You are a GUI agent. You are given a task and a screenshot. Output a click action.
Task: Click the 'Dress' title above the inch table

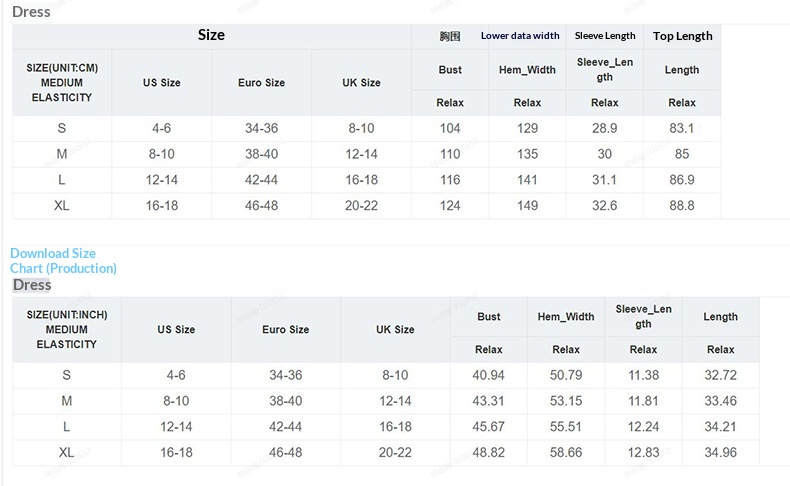32,285
